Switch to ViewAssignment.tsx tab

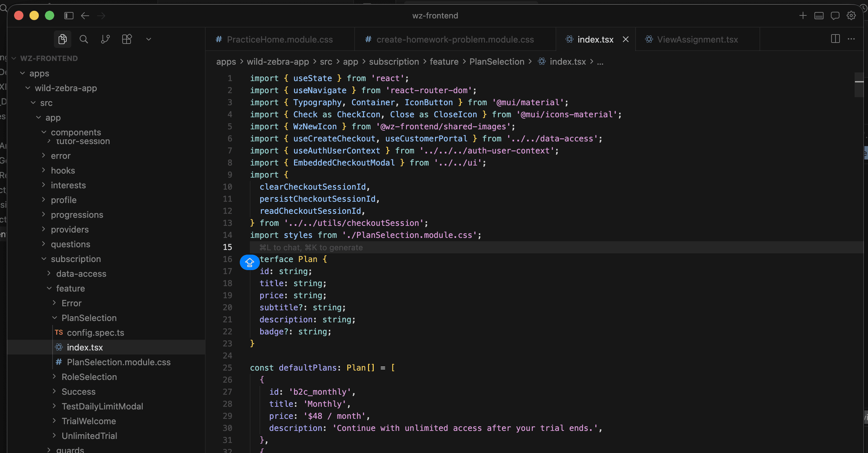[x=697, y=40]
